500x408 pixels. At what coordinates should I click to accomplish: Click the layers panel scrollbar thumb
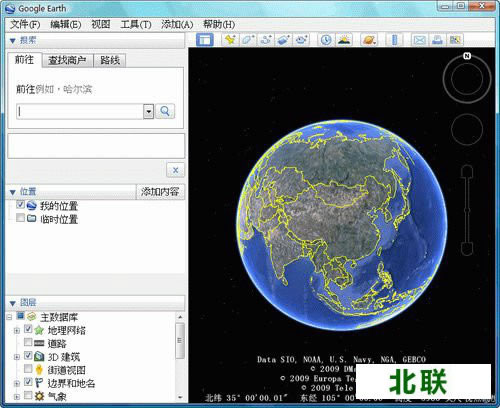[x=180, y=340]
